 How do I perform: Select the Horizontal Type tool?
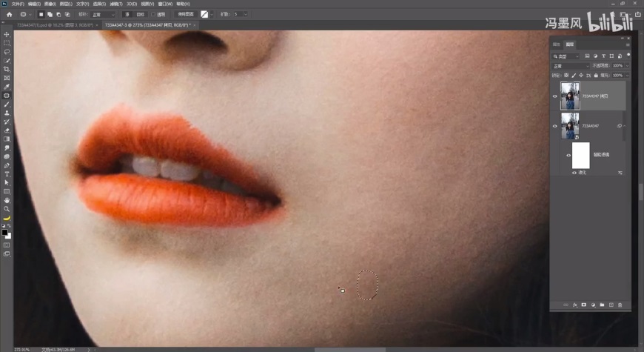point(7,174)
